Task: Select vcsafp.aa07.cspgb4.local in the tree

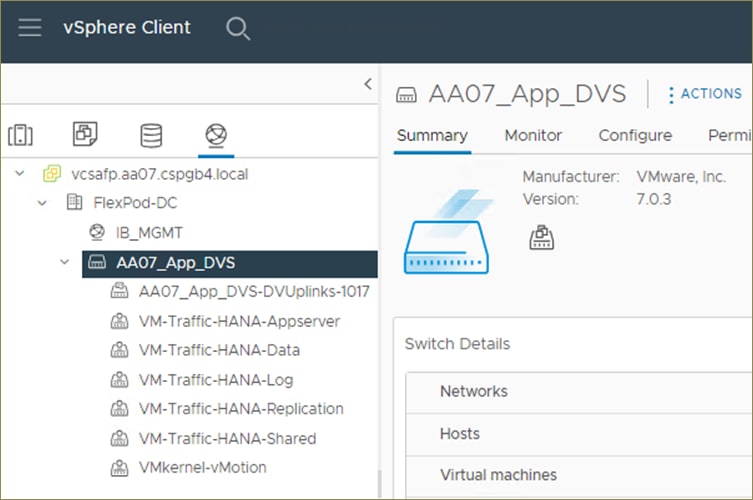Action: (x=159, y=174)
